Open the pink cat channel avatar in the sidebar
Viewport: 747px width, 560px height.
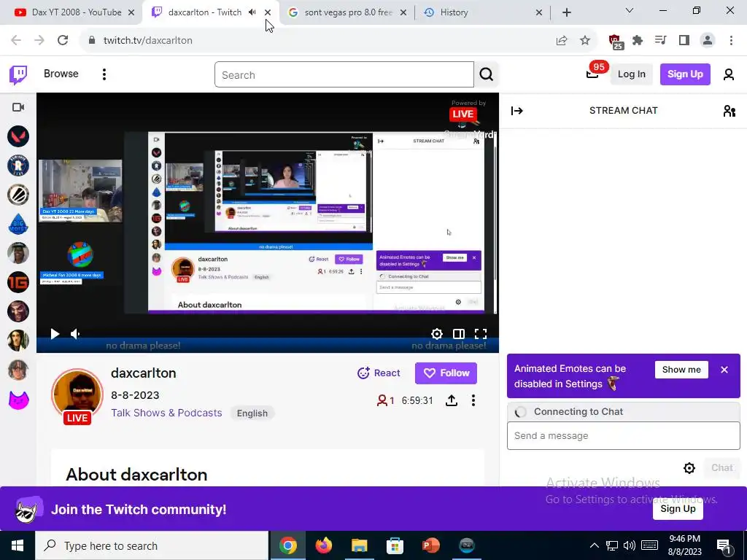point(18,400)
